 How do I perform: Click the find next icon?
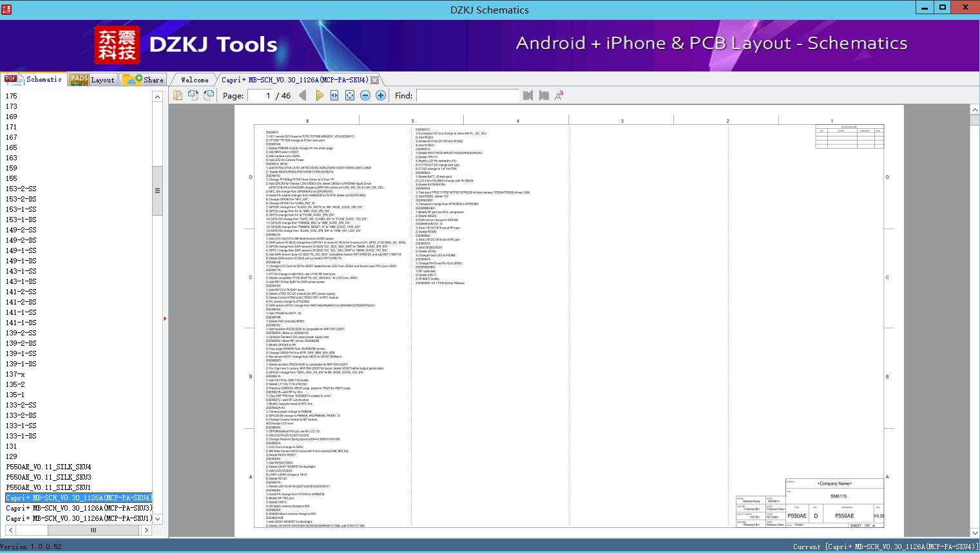[x=544, y=95]
